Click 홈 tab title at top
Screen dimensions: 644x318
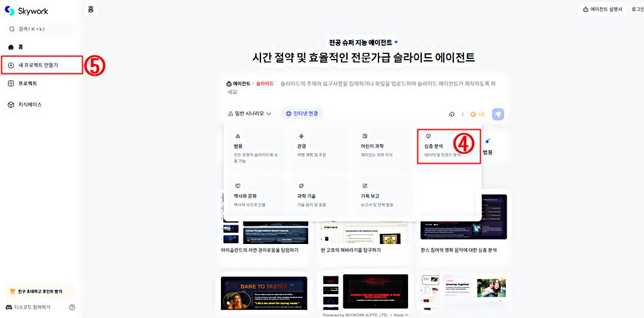[x=91, y=9]
